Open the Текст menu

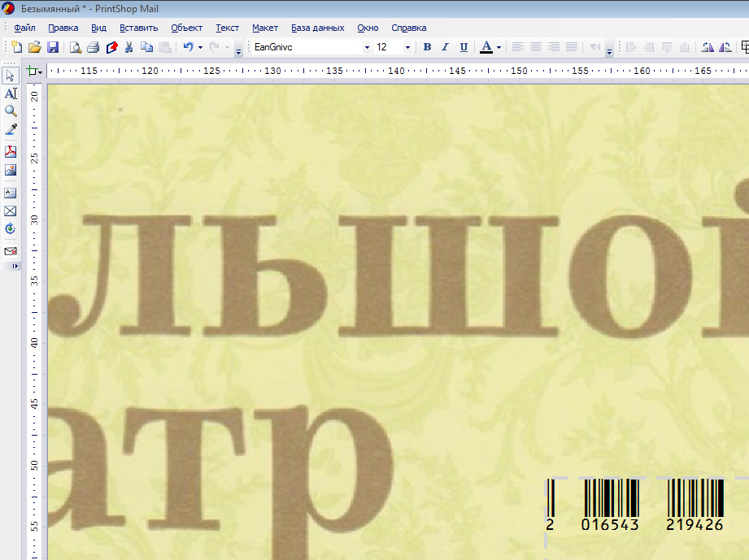click(228, 28)
